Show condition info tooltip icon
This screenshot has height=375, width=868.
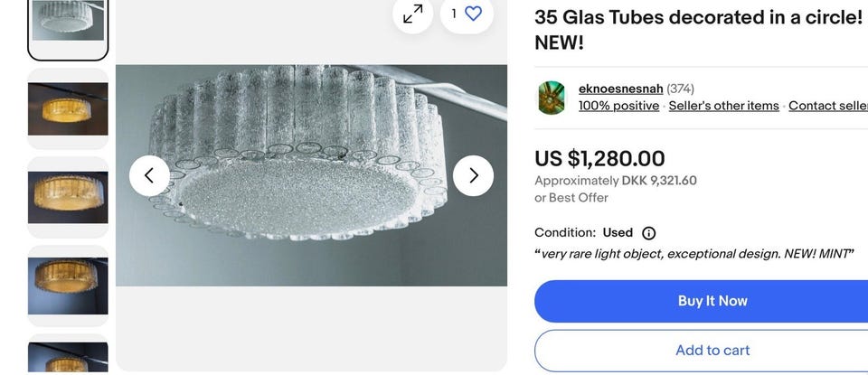pos(648,233)
